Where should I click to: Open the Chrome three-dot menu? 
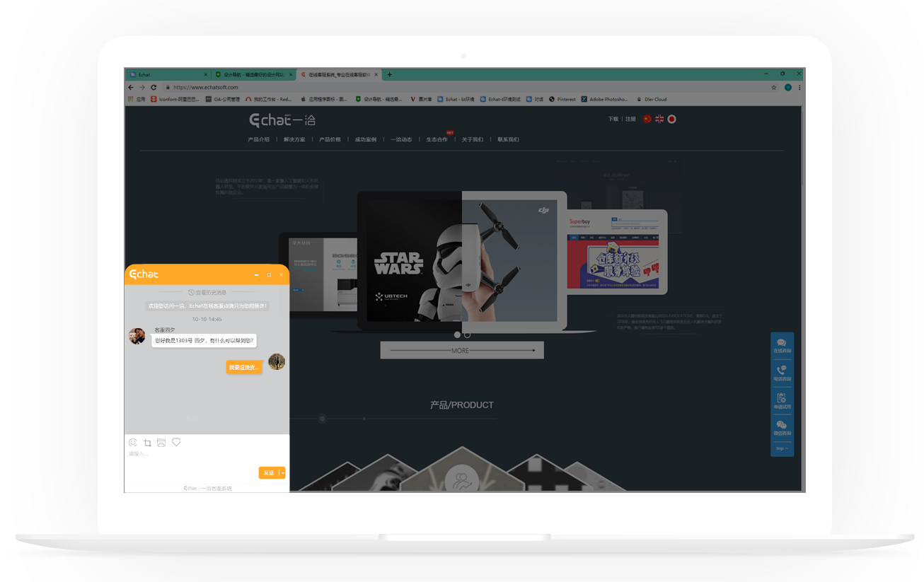[x=799, y=87]
